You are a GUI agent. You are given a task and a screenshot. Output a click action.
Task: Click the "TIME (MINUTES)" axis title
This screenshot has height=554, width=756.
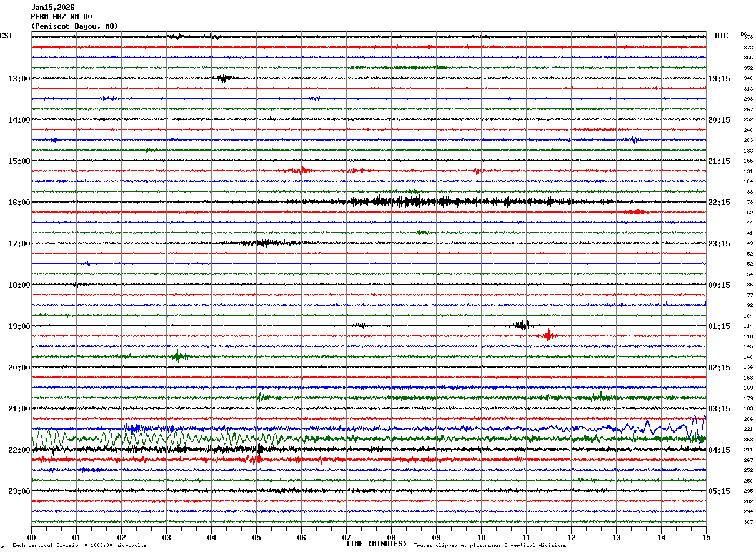[x=377, y=544]
